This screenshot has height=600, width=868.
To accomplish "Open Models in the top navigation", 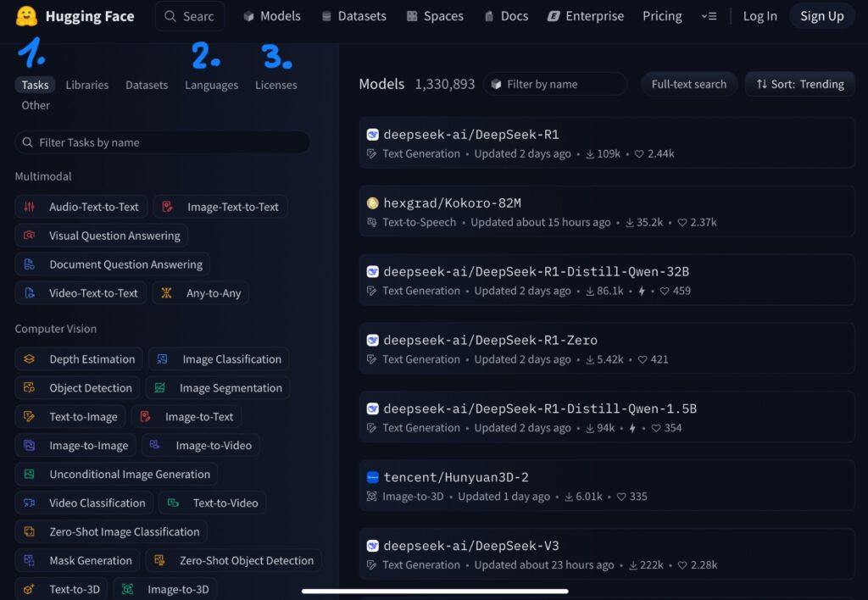I will coord(272,16).
